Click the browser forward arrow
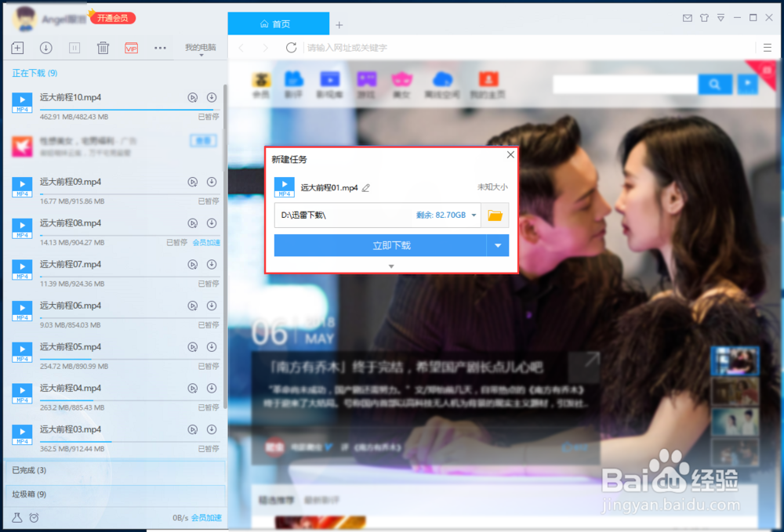Screen dimensions: 784x532 266,48
